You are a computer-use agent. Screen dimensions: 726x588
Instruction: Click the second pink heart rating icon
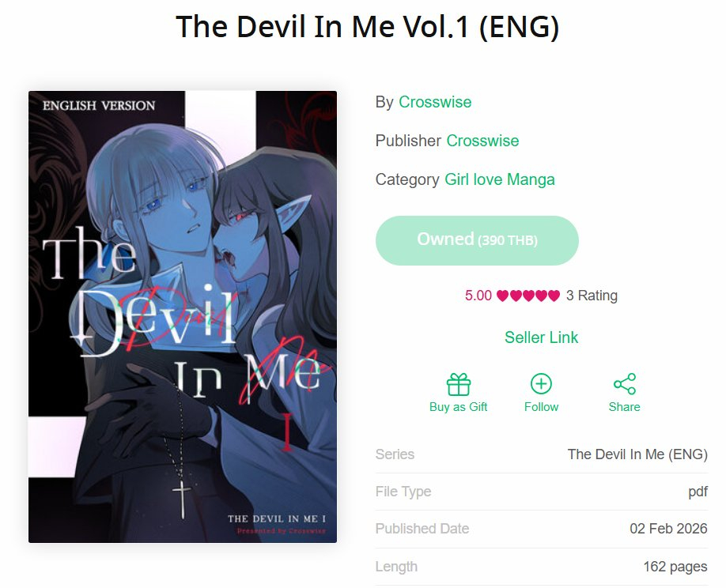click(x=516, y=295)
